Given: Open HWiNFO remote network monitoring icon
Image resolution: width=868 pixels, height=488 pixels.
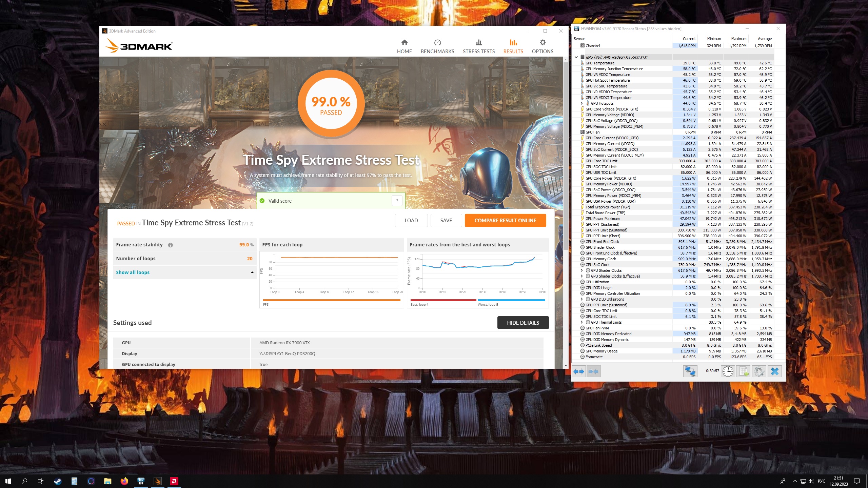Looking at the screenshot, I should coord(690,371).
